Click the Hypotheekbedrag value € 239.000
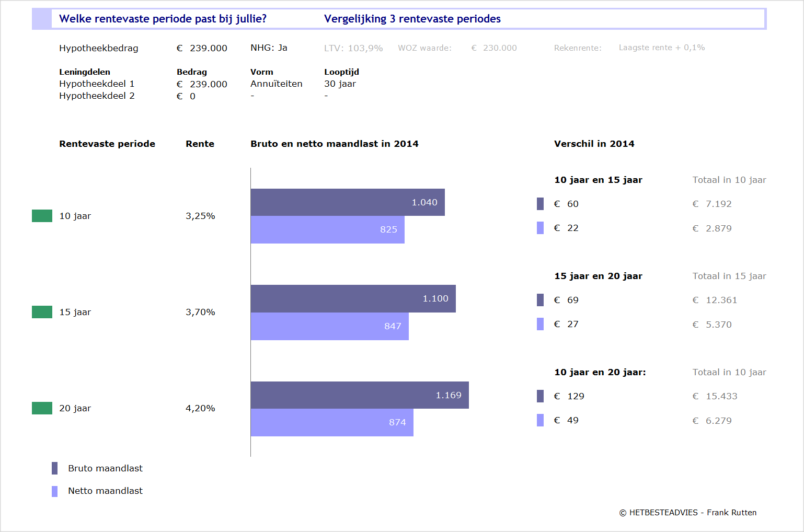The height and width of the screenshot is (532, 804). tap(202, 48)
